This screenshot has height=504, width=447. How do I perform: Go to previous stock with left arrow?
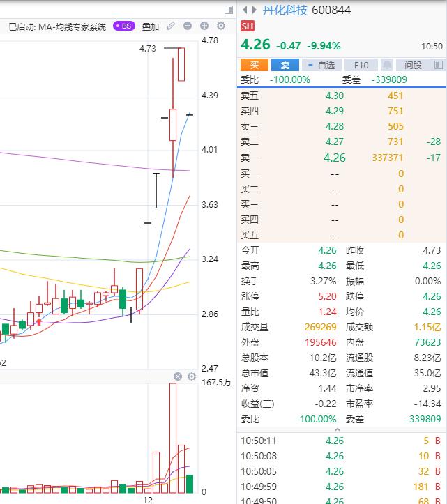tap(245, 10)
